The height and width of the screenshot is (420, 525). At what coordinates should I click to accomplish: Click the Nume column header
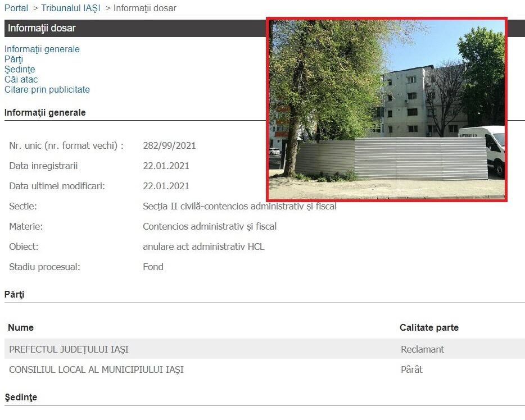tap(21, 327)
